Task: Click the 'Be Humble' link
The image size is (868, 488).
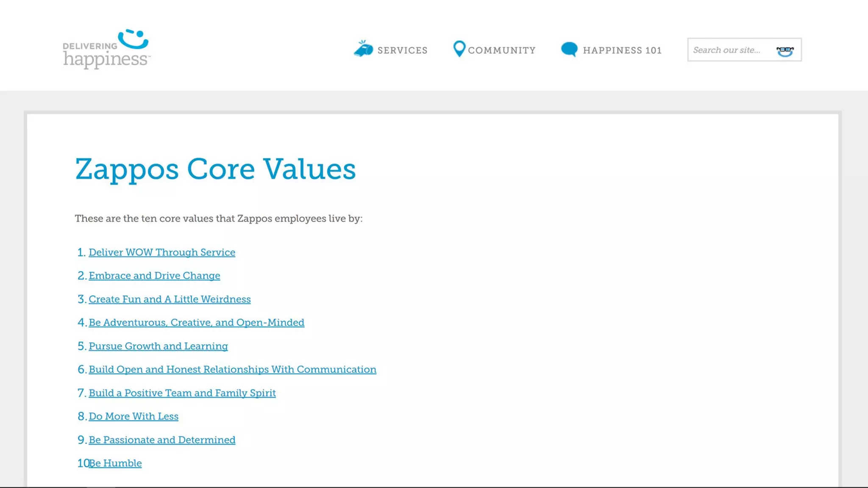Action: click(117, 463)
